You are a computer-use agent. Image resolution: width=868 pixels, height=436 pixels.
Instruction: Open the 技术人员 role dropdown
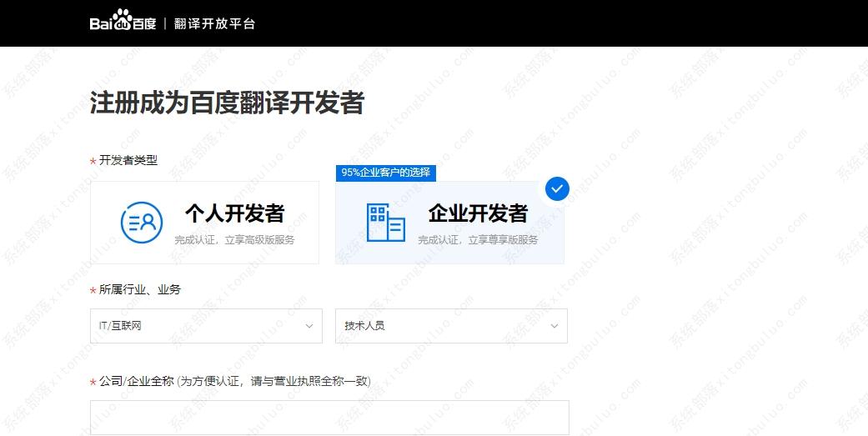[451, 326]
